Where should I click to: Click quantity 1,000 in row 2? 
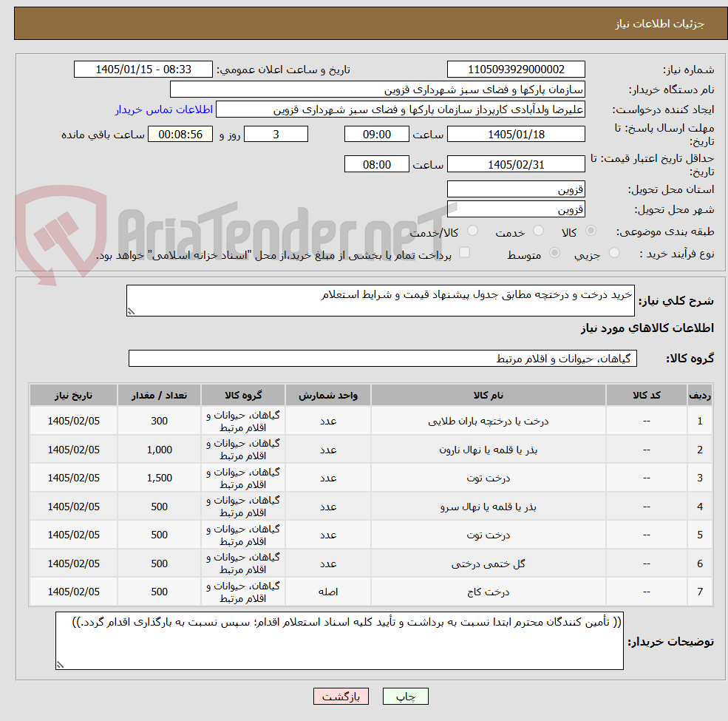pos(159,450)
